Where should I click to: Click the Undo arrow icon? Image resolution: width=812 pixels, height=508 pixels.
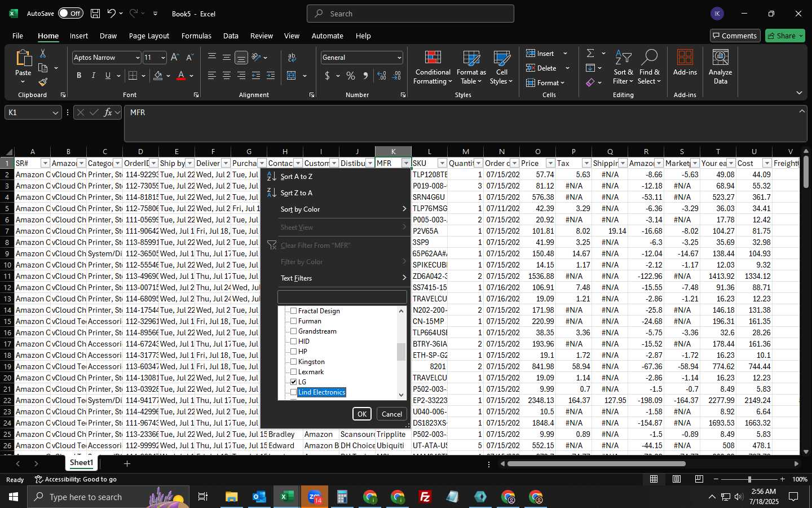112,14
